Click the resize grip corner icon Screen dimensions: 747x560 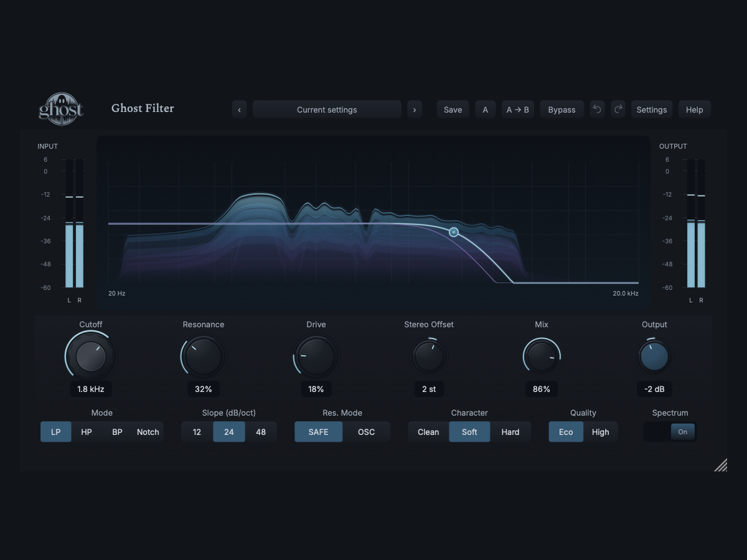click(x=721, y=465)
